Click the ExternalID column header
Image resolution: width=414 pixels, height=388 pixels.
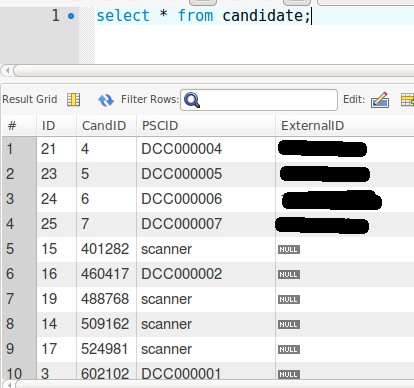pyautogui.click(x=312, y=126)
